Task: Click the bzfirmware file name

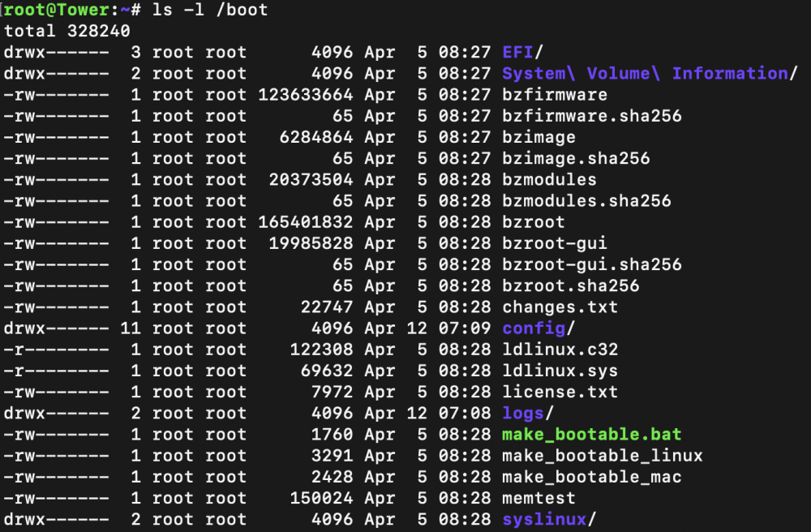Action: [555, 95]
